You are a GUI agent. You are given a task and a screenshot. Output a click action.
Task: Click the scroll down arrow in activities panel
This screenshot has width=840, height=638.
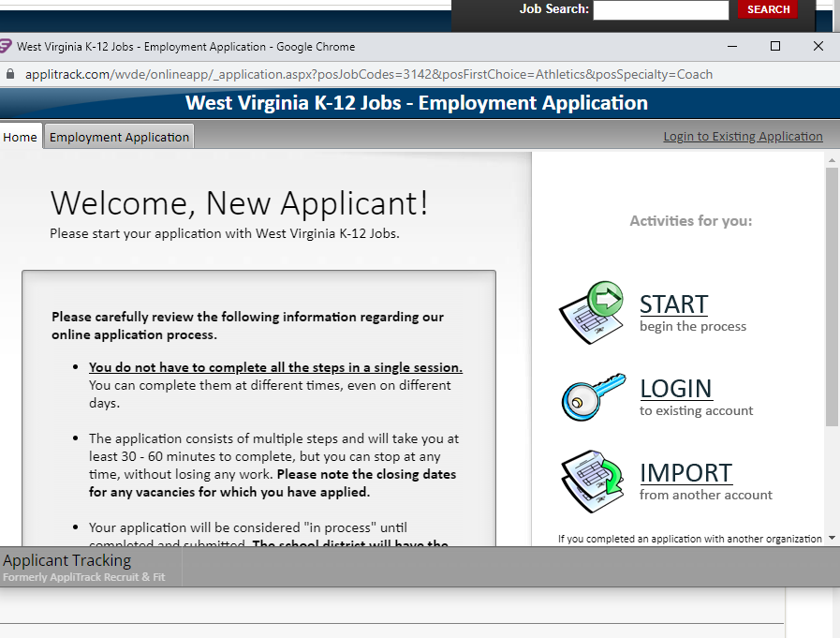[x=832, y=538]
